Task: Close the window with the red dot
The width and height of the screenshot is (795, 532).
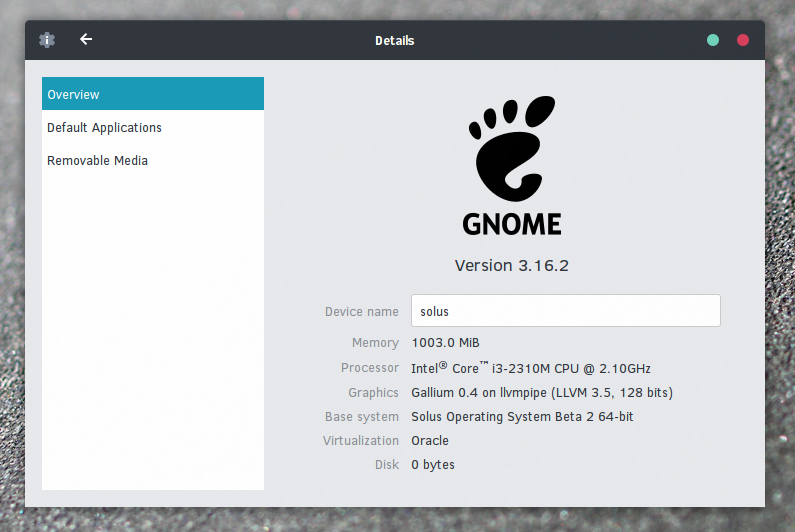Action: click(x=743, y=40)
